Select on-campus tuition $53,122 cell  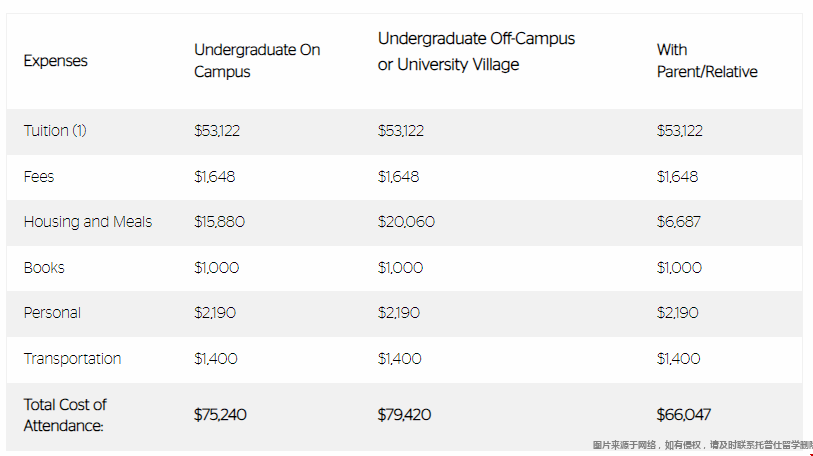[x=217, y=130]
